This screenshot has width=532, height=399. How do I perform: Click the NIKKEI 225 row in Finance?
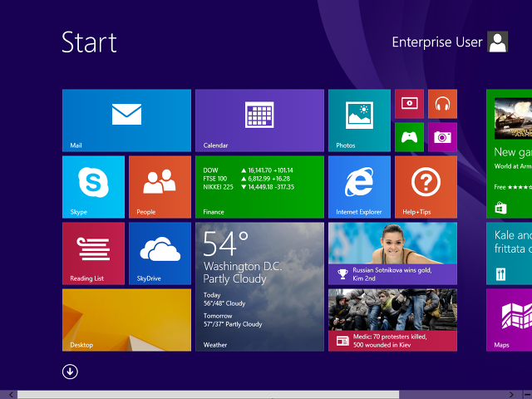click(x=249, y=187)
